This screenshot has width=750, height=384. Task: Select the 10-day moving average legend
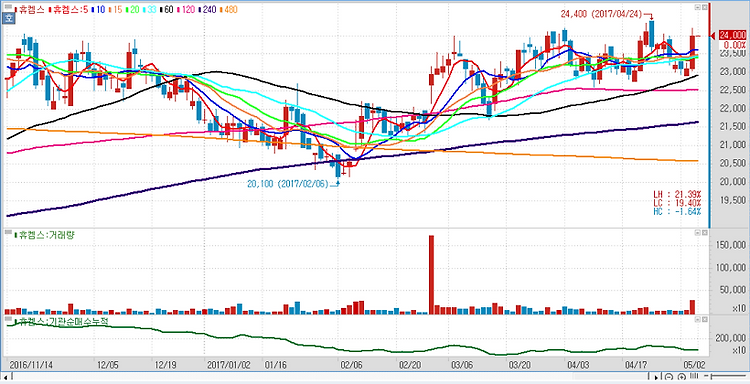click(x=98, y=10)
